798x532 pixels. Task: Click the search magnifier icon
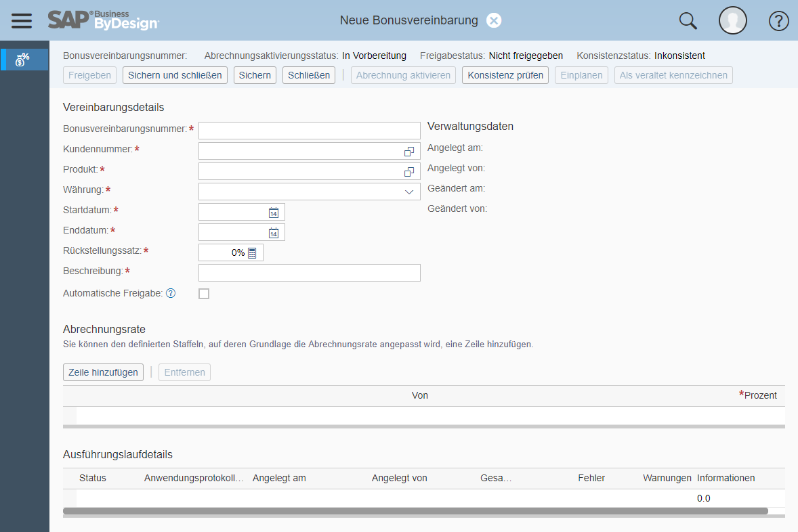[688, 21]
